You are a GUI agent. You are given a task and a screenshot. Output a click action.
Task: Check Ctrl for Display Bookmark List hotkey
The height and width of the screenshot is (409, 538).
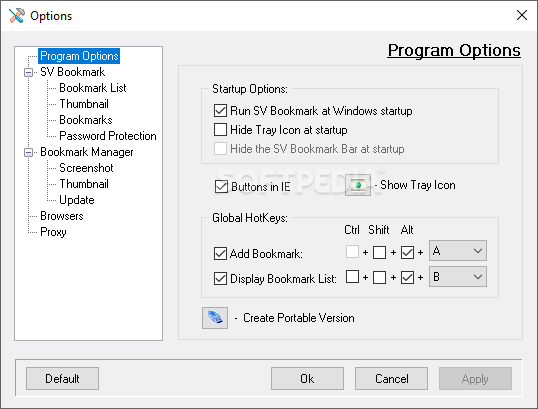pyautogui.click(x=352, y=277)
